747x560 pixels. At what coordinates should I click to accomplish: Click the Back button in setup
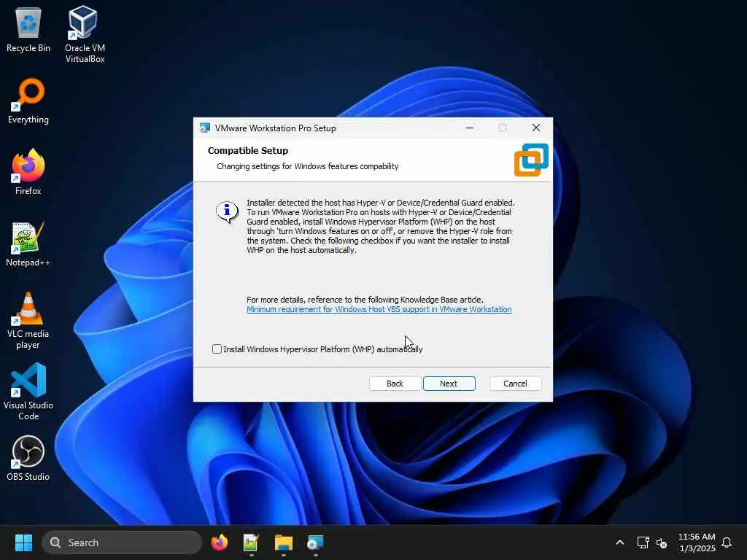395,384
